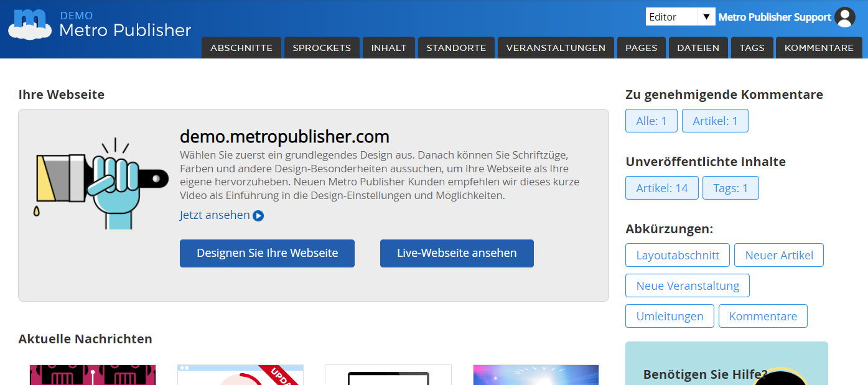Switch to the Dateien tab

[698, 48]
